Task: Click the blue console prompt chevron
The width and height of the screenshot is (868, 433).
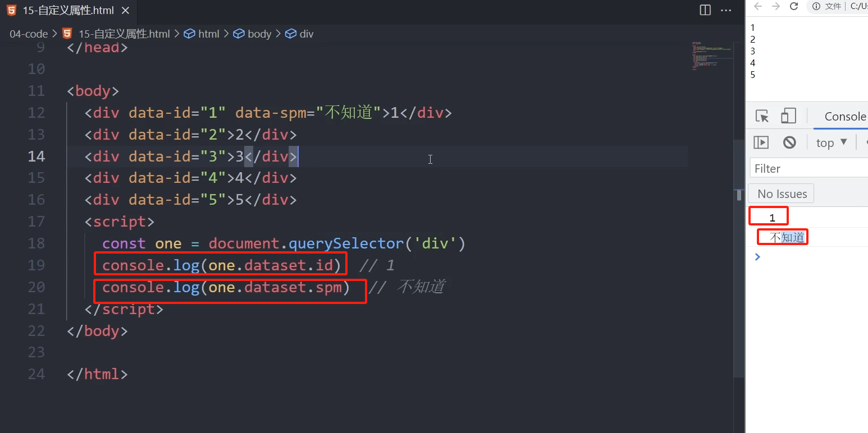Action: (757, 257)
